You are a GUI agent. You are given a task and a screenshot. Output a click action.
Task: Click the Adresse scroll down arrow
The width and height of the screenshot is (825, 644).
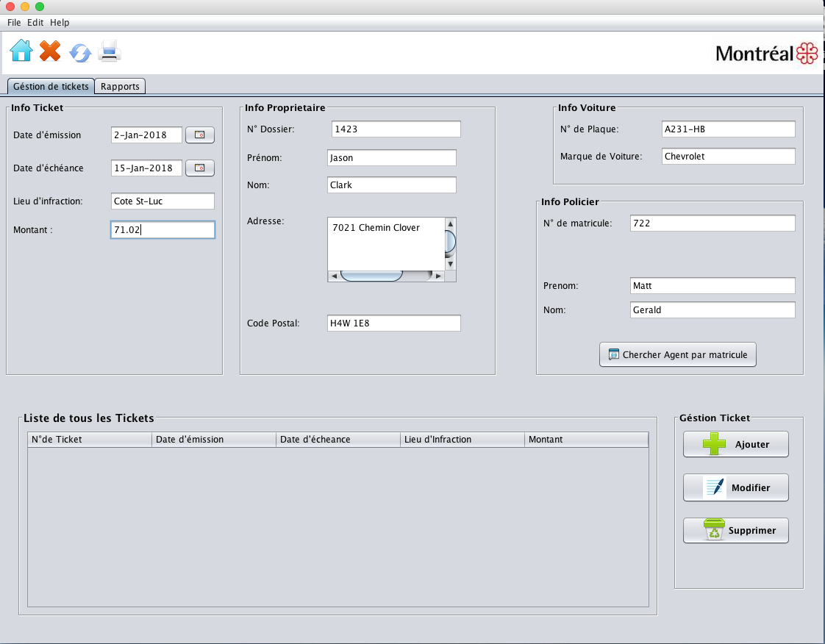(x=451, y=263)
